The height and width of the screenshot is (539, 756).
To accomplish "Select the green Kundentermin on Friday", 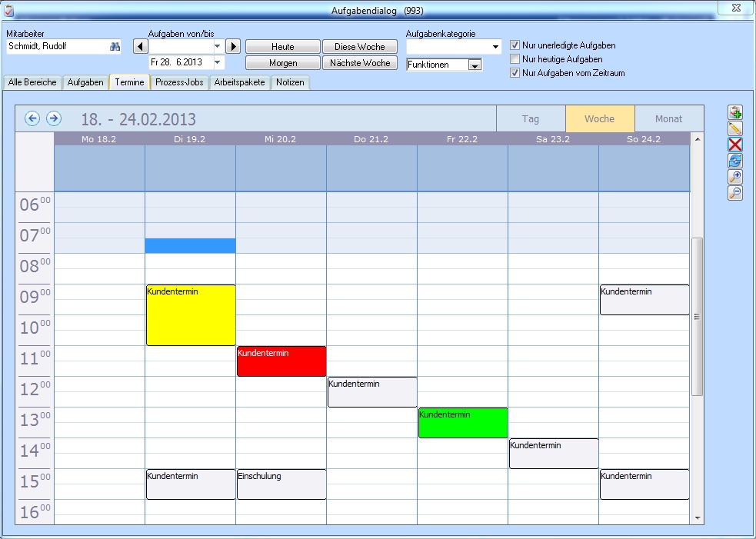I will [x=461, y=422].
